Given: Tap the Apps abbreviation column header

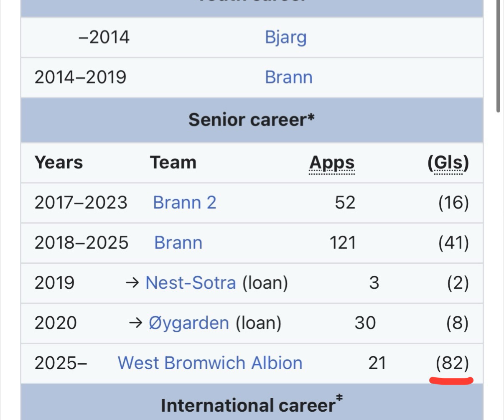Looking at the screenshot, I should (332, 163).
